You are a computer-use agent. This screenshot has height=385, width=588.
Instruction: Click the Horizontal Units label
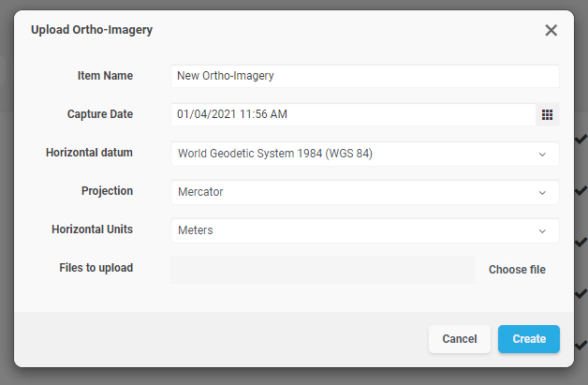93,230
